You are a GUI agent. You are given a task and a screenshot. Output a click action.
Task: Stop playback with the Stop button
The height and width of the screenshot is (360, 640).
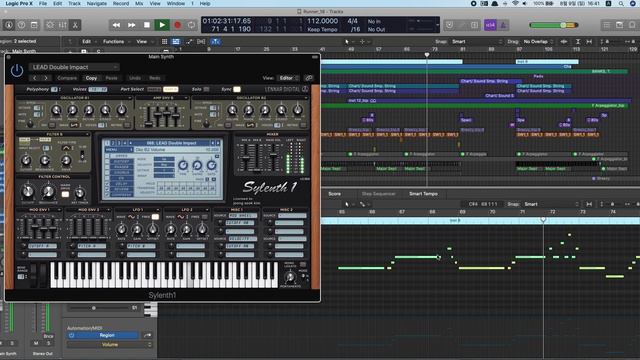(x=147, y=25)
